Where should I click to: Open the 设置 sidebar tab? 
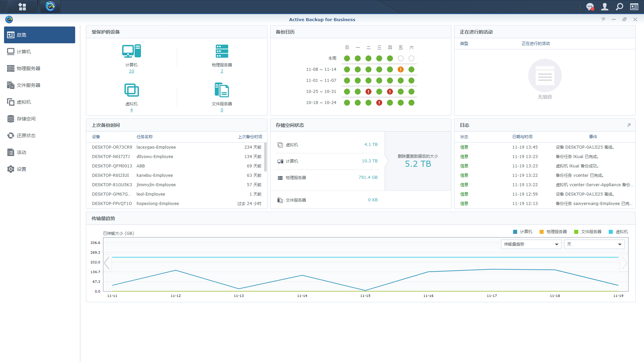(x=21, y=169)
